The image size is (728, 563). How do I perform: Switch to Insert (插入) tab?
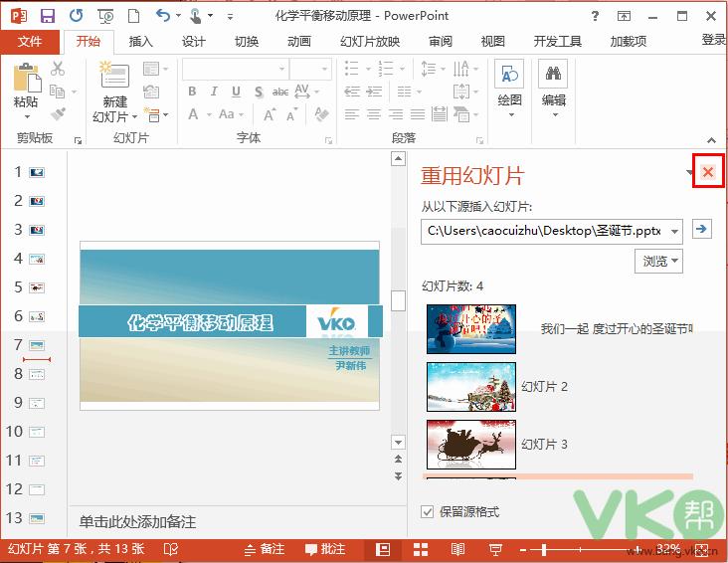click(140, 42)
